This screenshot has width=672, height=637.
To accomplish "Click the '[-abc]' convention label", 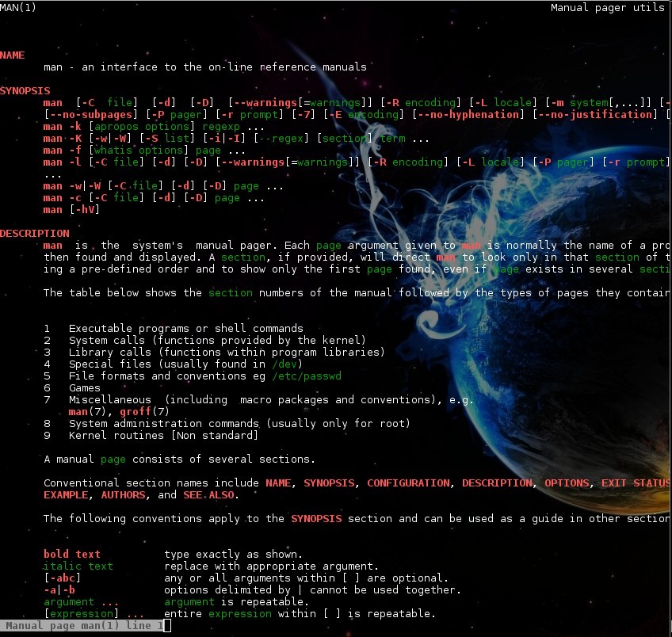I will (63, 578).
